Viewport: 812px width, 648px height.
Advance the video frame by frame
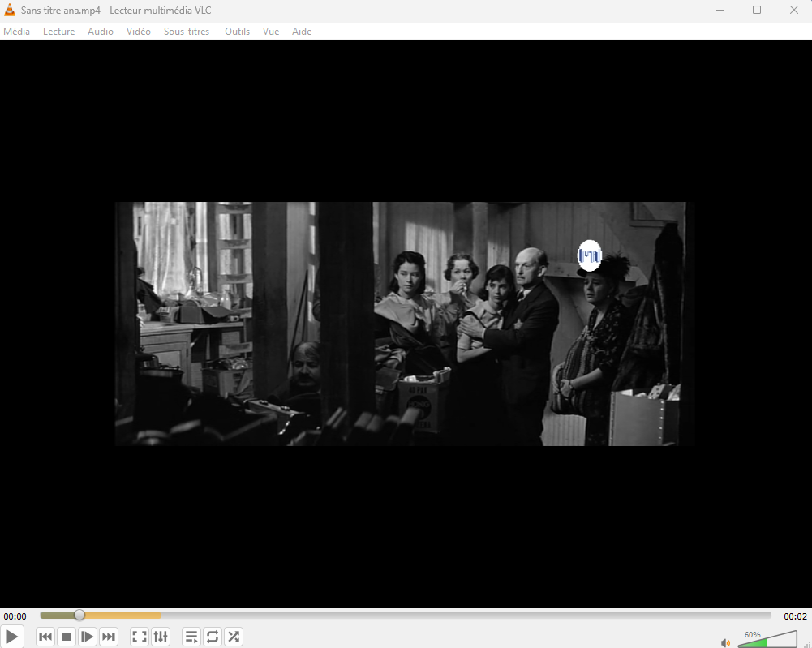point(88,637)
